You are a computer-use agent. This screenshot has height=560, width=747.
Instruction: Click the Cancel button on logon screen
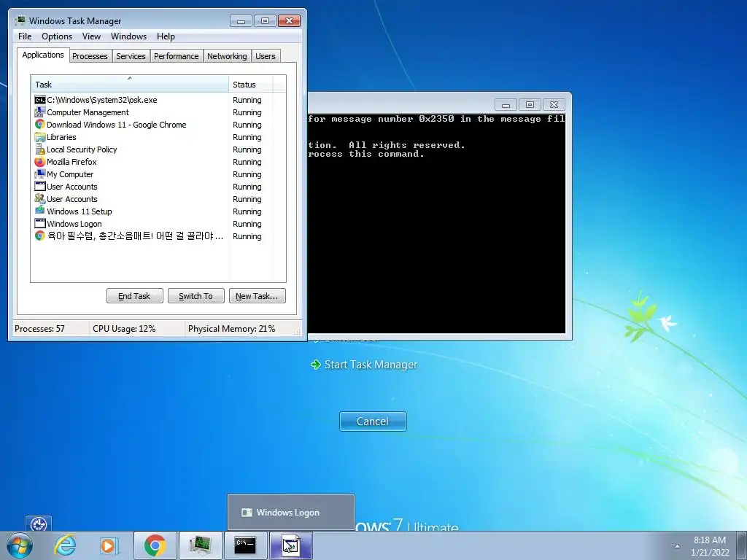[373, 421]
